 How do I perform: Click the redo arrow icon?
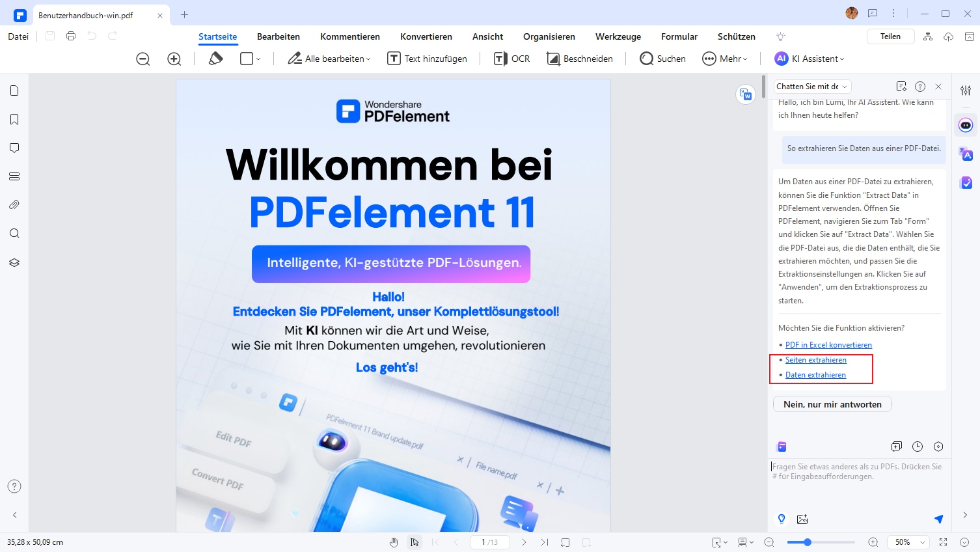(x=113, y=36)
